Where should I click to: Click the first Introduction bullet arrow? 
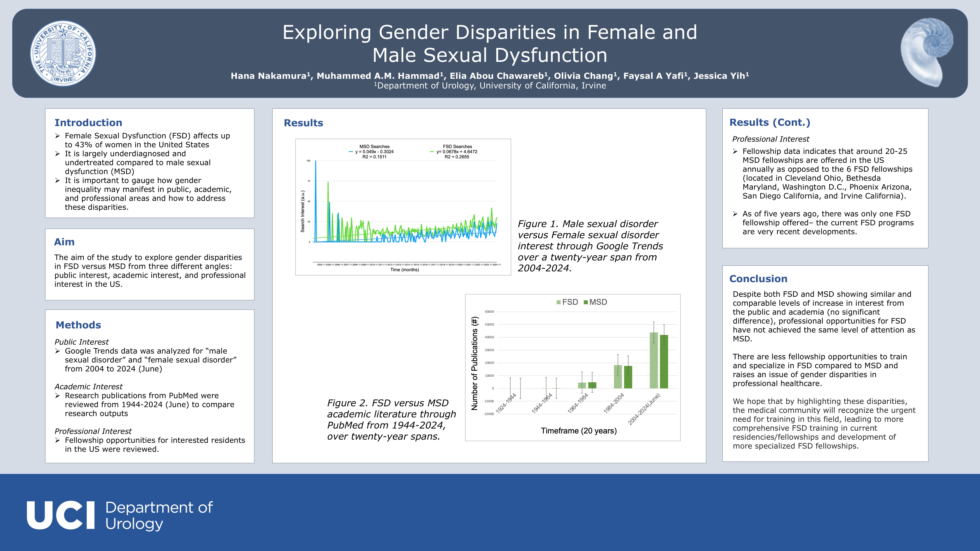57,136
